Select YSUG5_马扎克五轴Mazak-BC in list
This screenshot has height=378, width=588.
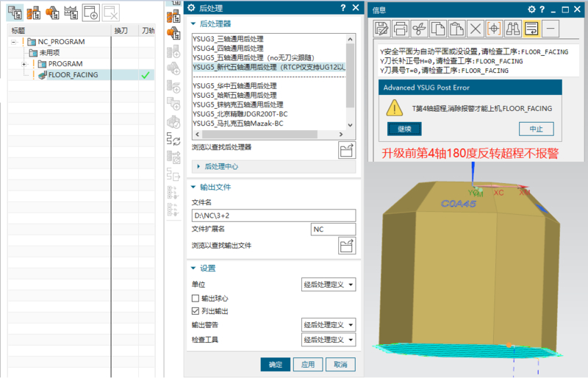point(237,124)
